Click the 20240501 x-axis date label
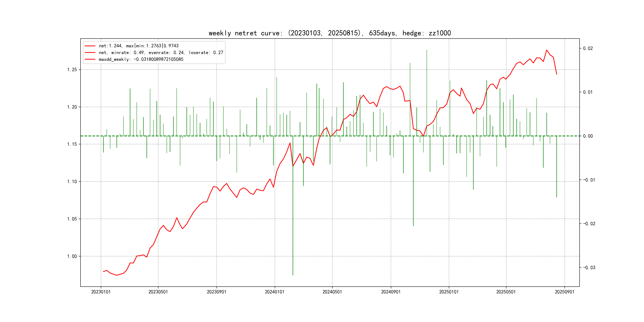Image resolution: width=644 pixels, height=322 pixels. tap(332, 292)
